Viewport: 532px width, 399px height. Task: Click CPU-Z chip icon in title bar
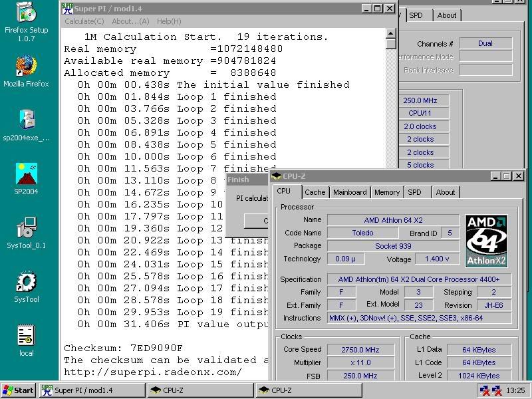click(276, 176)
